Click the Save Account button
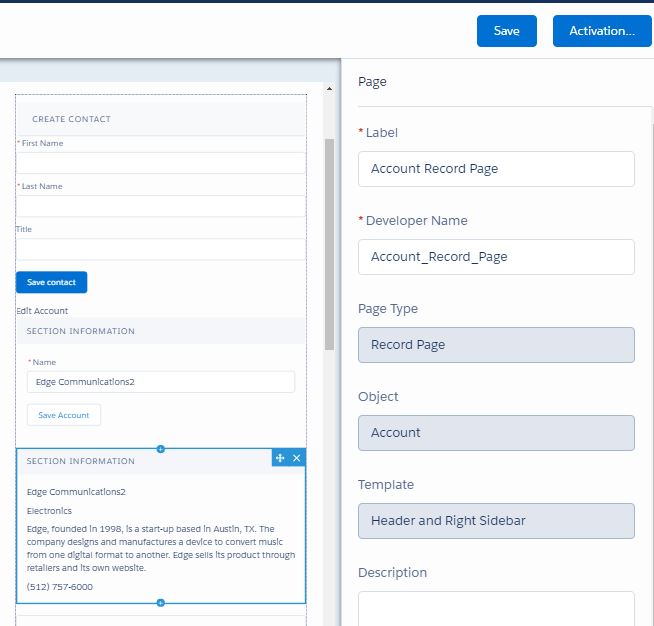 coord(64,415)
